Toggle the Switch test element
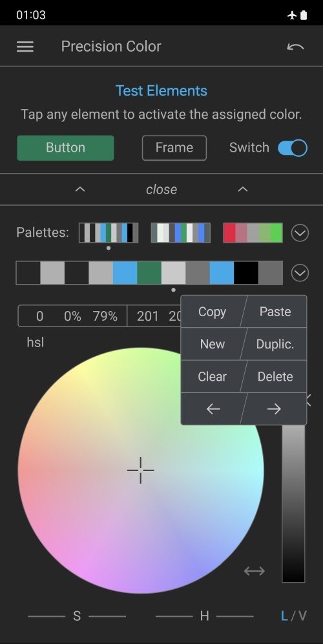The width and height of the screenshot is (323, 644). (292, 148)
